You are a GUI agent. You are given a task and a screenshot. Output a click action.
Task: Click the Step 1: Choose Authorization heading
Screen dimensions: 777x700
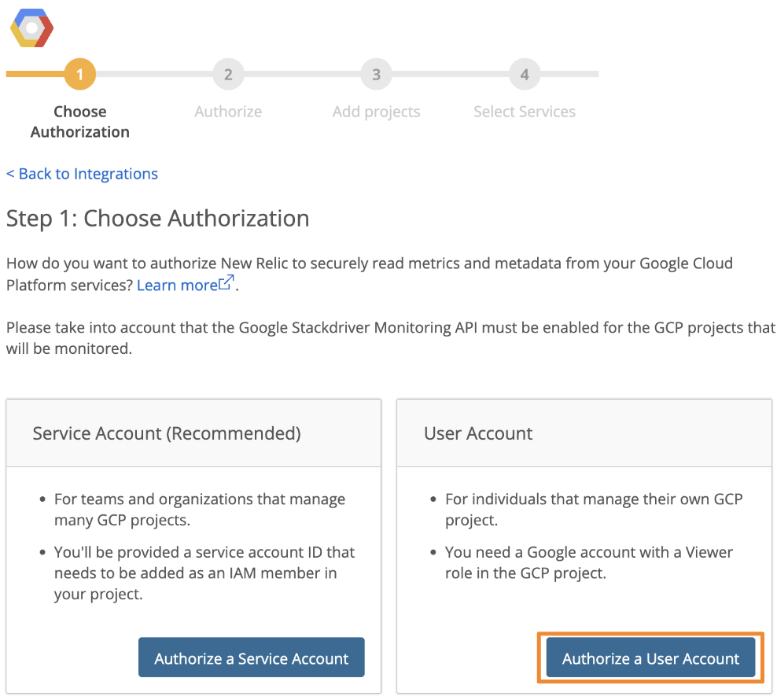coord(157,218)
